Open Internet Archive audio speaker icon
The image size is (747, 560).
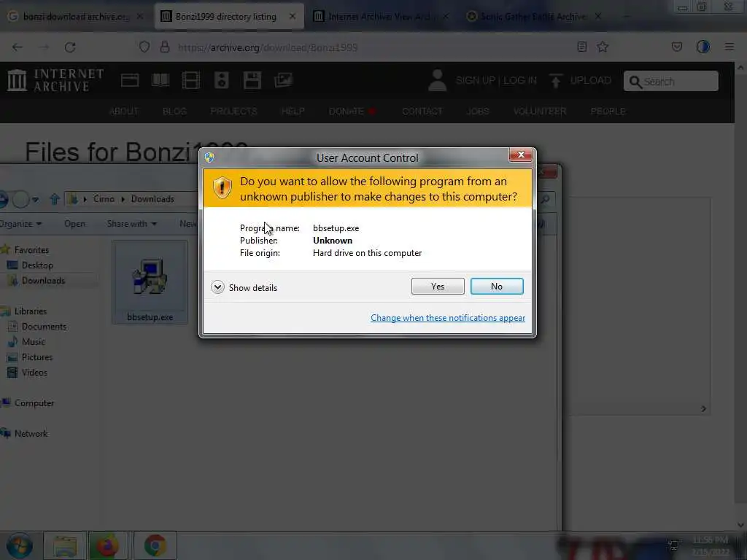click(x=222, y=80)
